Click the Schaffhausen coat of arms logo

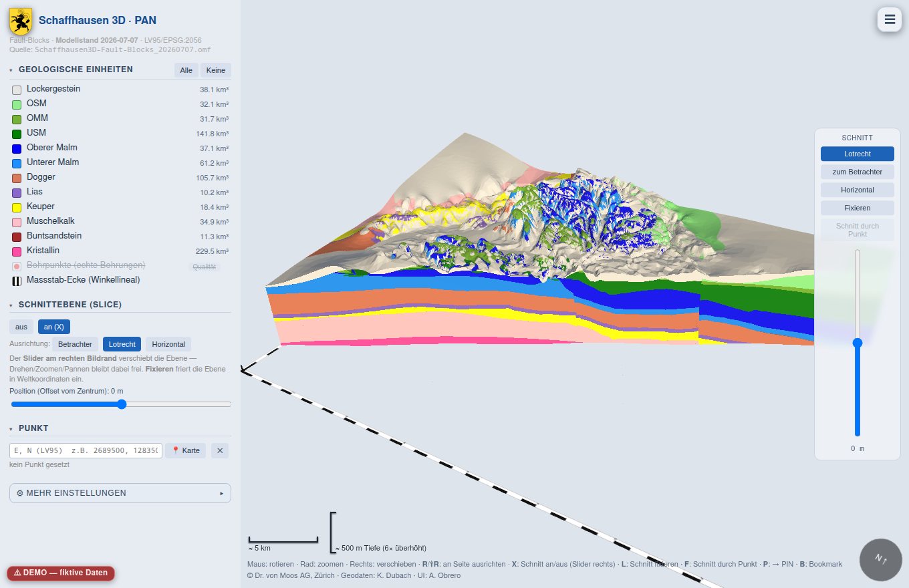[x=21, y=21]
